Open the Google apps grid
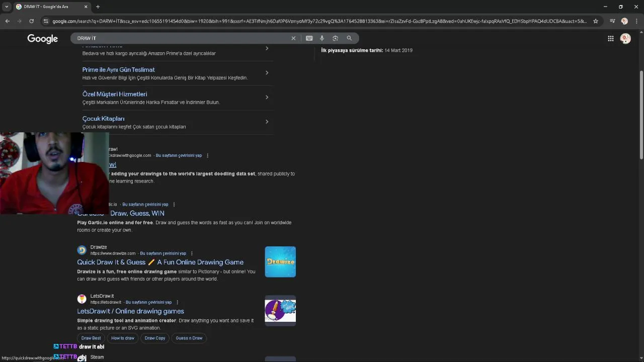 pos(610,39)
